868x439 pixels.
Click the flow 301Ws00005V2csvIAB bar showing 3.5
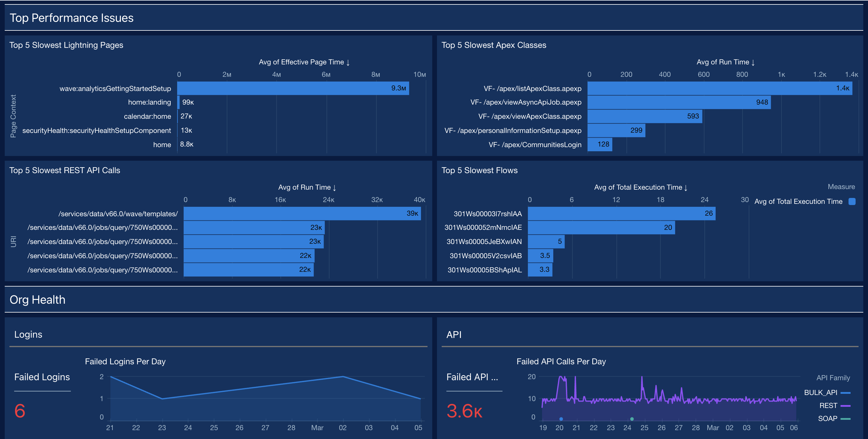click(x=541, y=256)
